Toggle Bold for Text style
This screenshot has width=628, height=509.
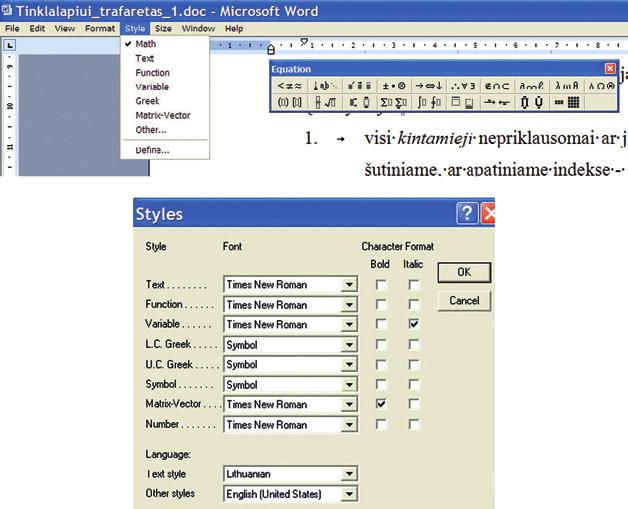[381, 285]
